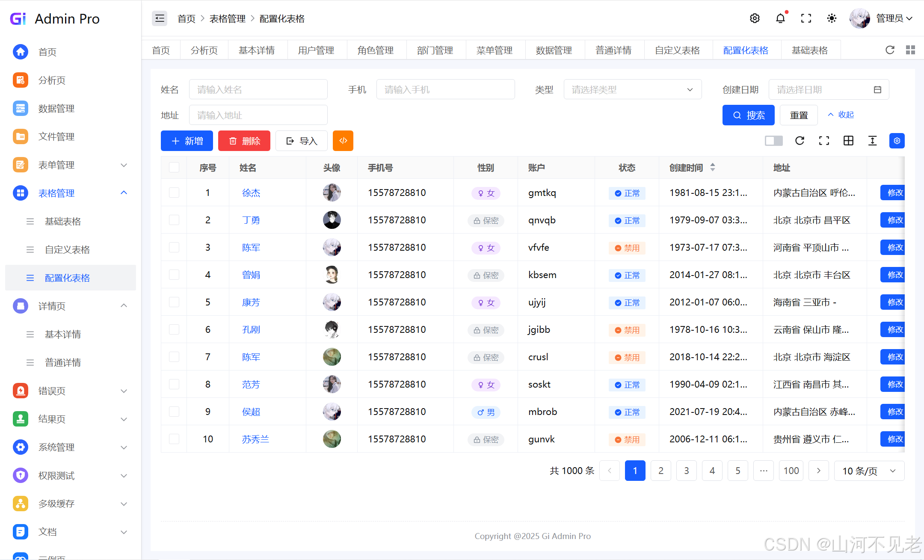Toggle the dark/light theme sun icon
This screenshot has width=924, height=560.
coord(832,18)
